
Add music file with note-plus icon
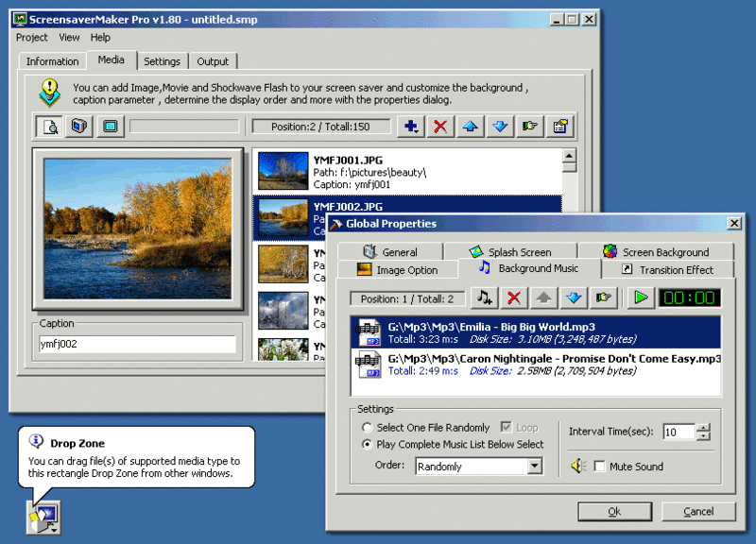[485, 297]
